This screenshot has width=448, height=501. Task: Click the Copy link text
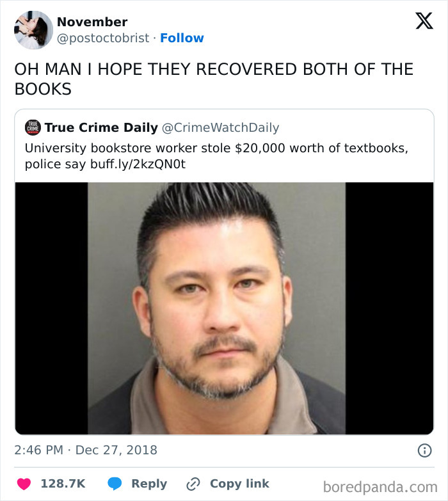tap(239, 484)
